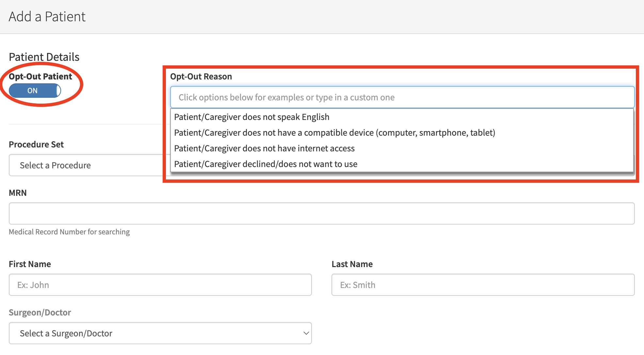
Task: Click the Last Name text box
Action: (x=483, y=285)
